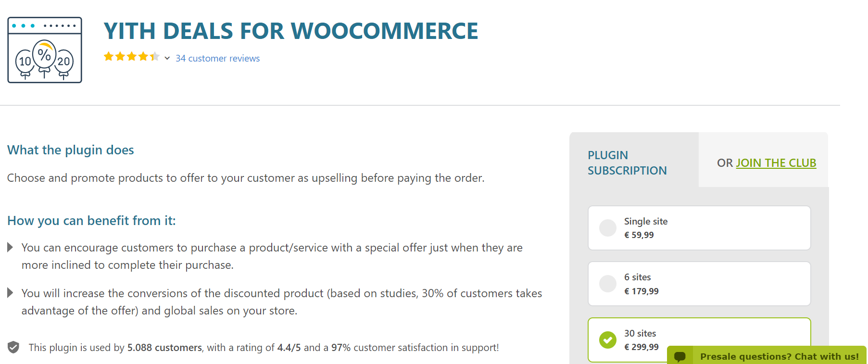This screenshot has width=868, height=364.
Task: Click the first gold rating star
Action: 109,57
